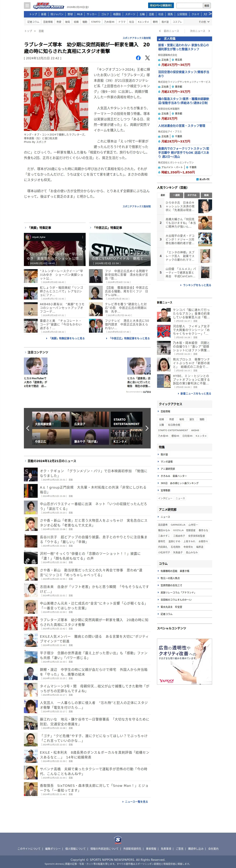Click the 日向坂46 quick access tag
The height and width of the screenshot is (868, 236).
[187, 436]
